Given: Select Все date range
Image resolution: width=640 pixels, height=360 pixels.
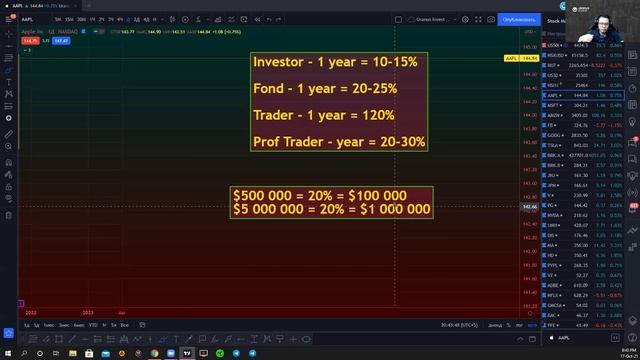Looking at the screenshot, I should (124, 325).
